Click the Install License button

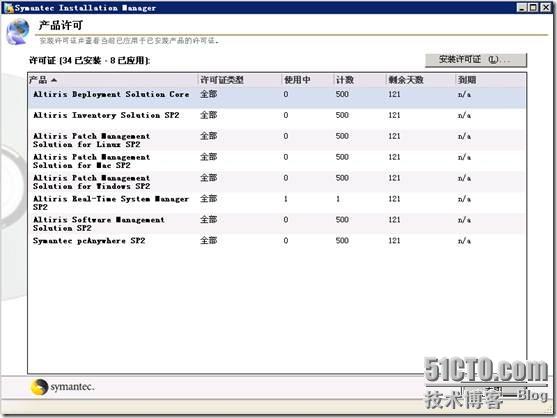(476, 60)
